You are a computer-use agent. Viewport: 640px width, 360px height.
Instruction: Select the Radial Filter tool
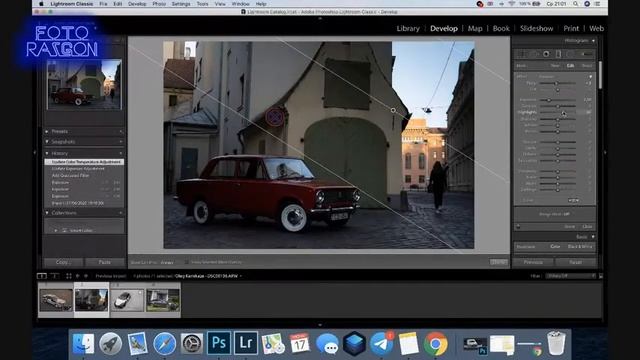click(569, 54)
